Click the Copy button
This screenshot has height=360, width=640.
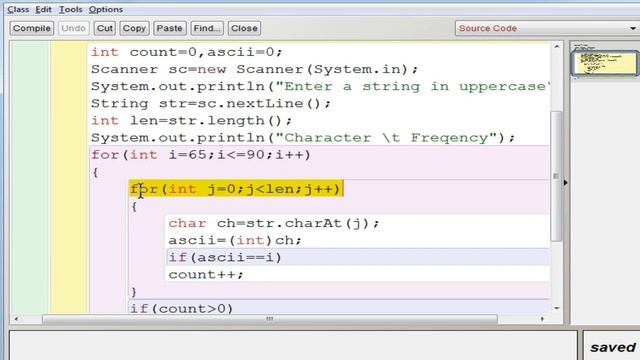coord(134,28)
